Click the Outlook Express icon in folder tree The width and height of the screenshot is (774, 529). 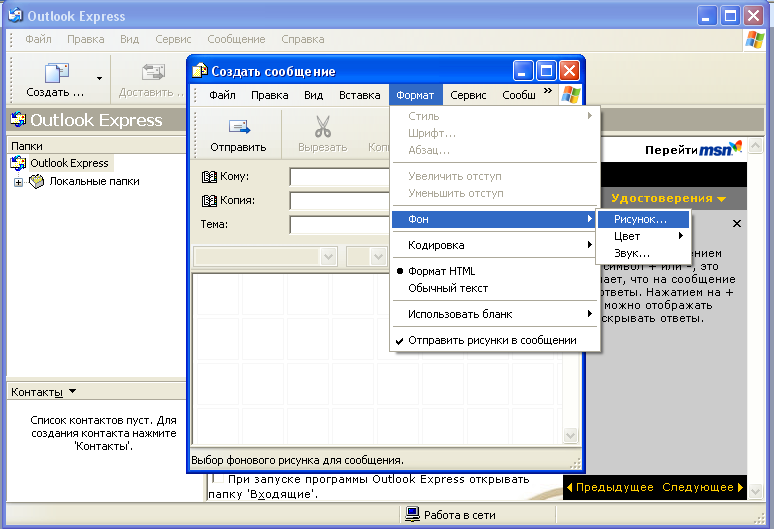tap(18, 163)
